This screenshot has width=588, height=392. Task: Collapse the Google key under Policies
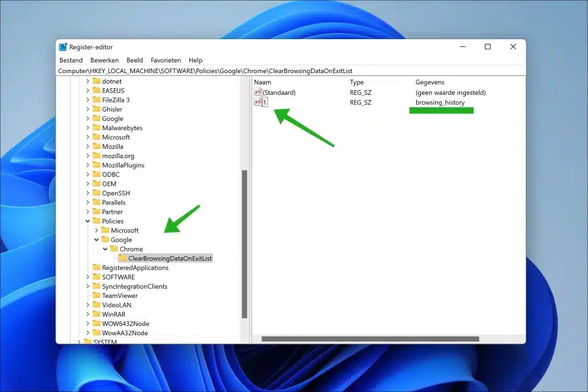click(97, 239)
